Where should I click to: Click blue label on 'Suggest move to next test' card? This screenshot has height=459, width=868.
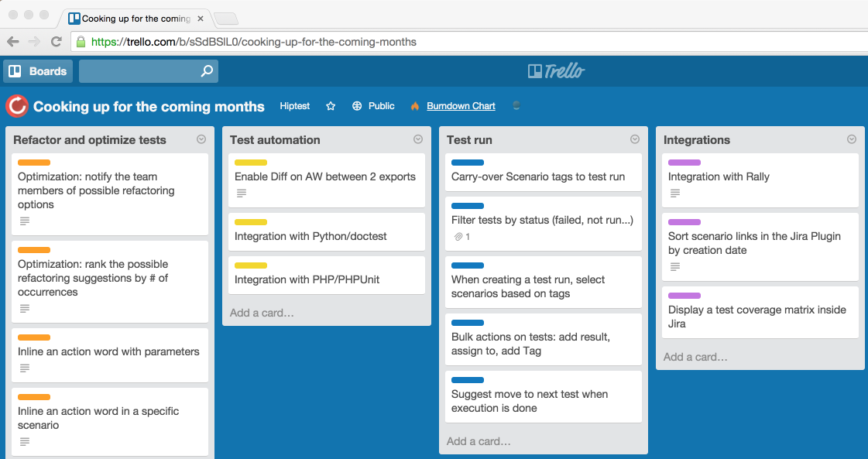[x=468, y=380]
